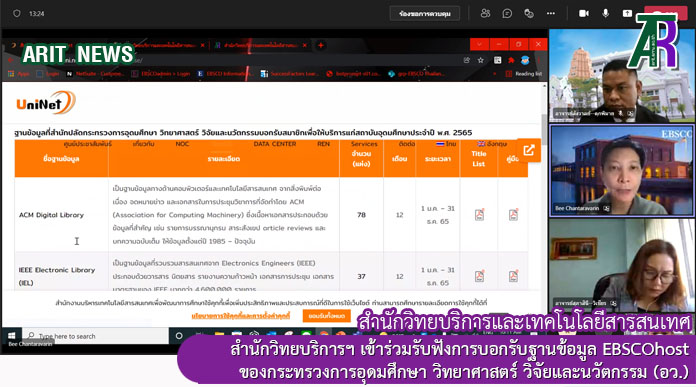Select the top participant video tile
Viewport: 696px width, 387px height.
(x=622, y=76)
